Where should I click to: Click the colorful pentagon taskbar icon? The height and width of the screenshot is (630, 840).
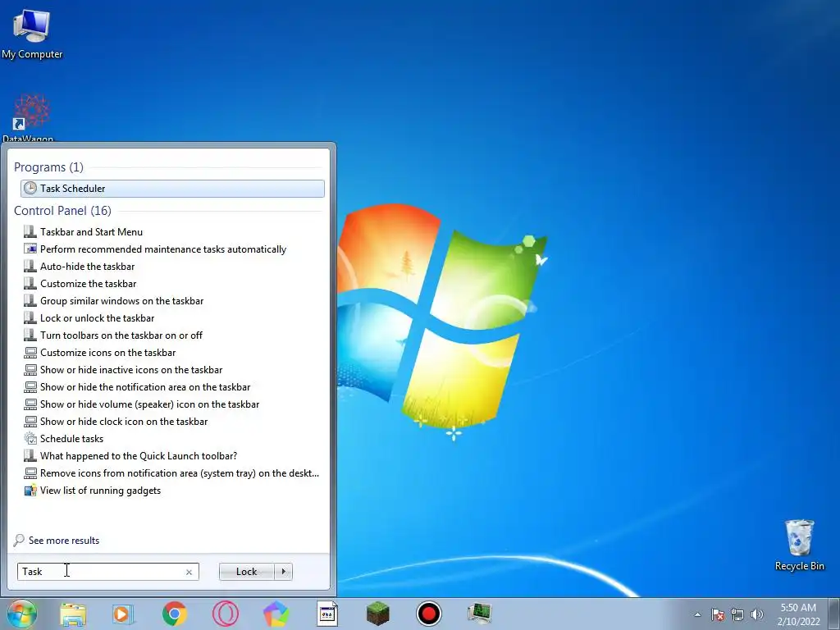(276, 614)
